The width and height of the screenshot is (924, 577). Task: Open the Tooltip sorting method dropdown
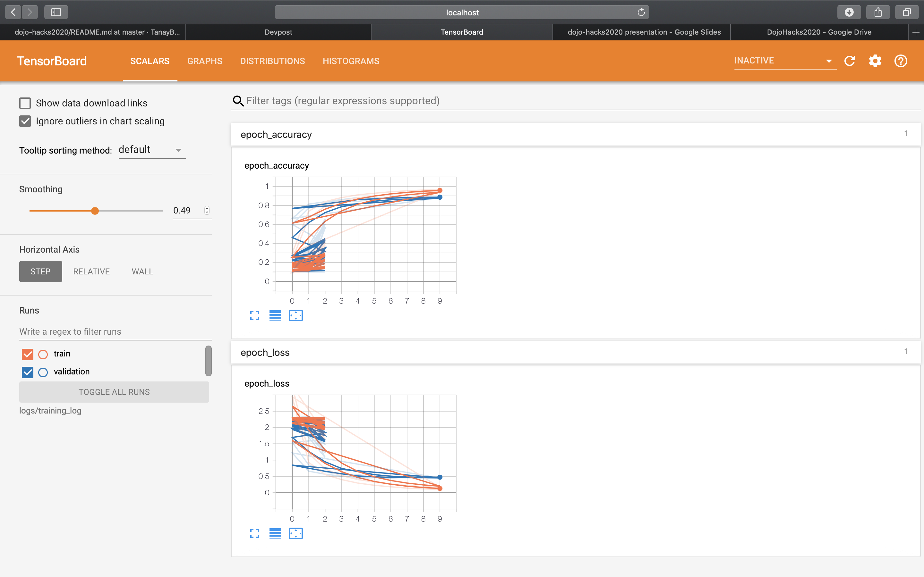coord(151,150)
